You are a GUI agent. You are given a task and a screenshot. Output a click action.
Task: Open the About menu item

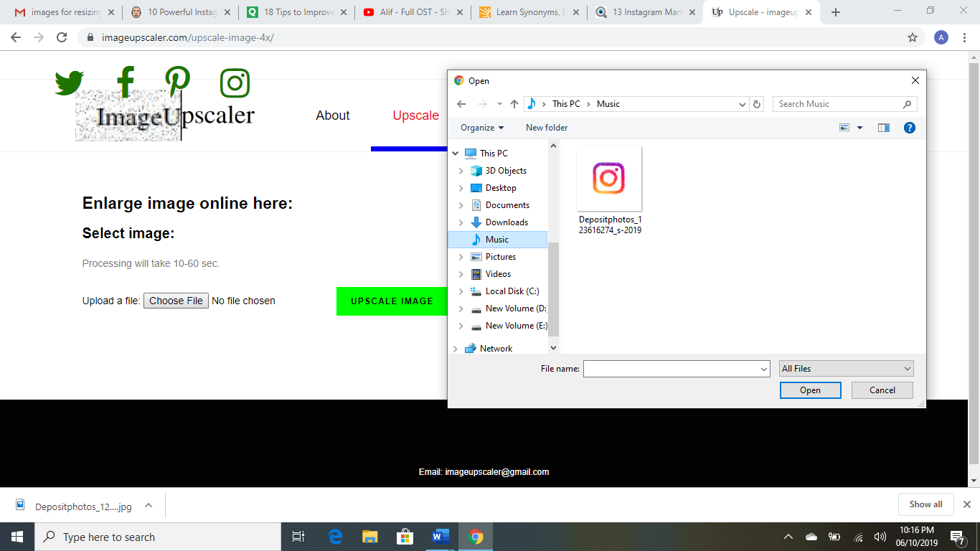333,116
